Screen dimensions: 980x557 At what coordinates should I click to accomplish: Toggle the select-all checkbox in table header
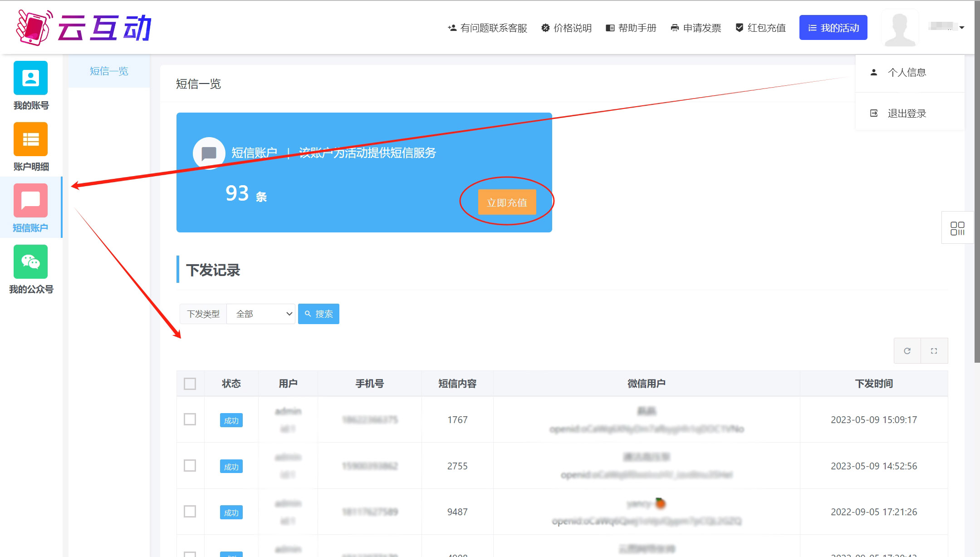[190, 384]
